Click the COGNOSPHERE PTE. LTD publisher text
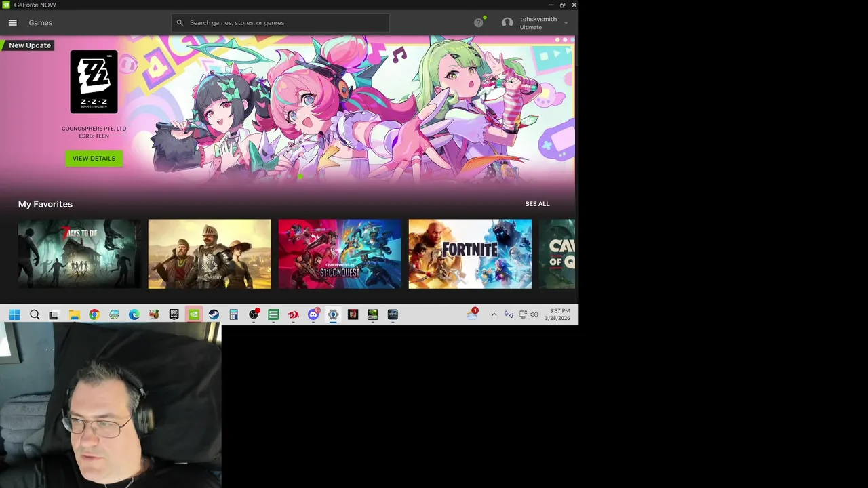Screen dimensions: 868x488 pos(94,129)
